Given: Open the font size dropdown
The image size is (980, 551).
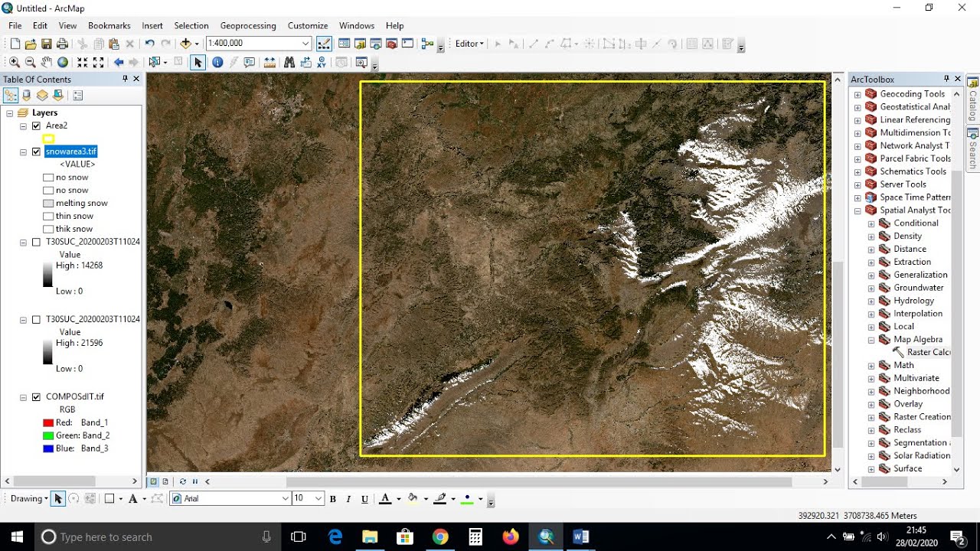Looking at the screenshot, I should pos(318,499).
